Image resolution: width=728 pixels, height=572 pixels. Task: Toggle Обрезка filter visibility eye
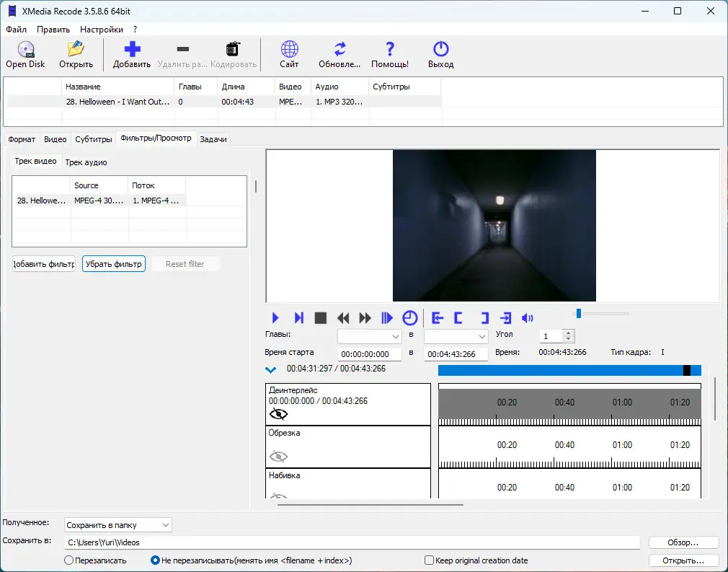(x=278, y=456)
